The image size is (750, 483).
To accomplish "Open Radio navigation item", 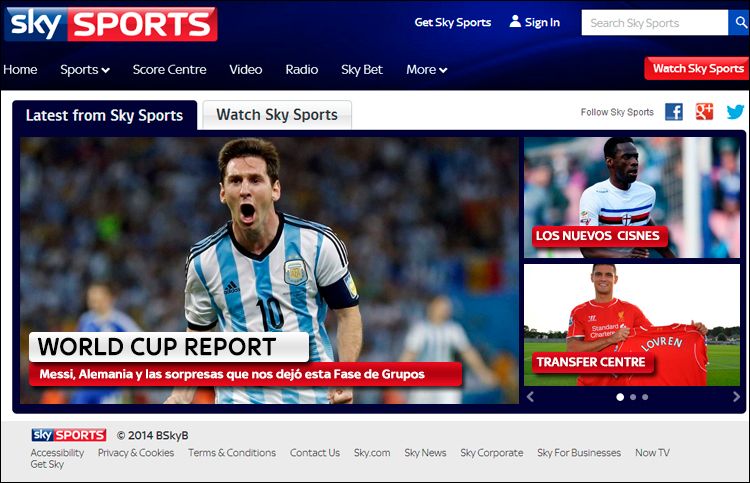I will coord(302,70).
